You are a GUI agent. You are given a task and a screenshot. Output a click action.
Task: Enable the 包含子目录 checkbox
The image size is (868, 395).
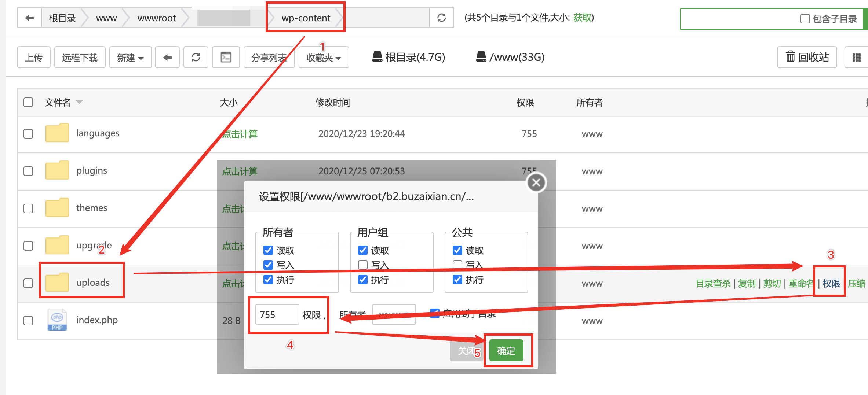click(x=805, y=19)
